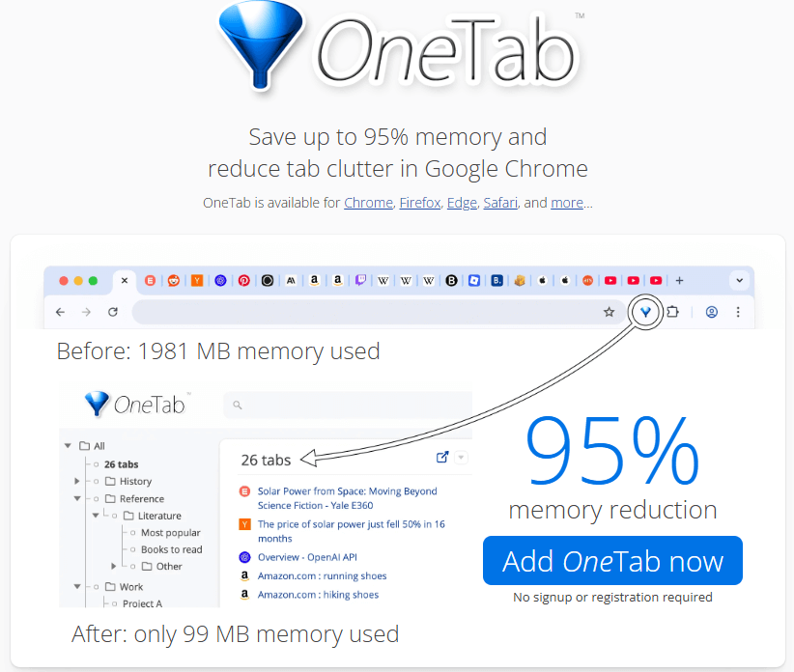Click the browser profile avatar icon
The image size is (794, 672).
tap(712, 312)
